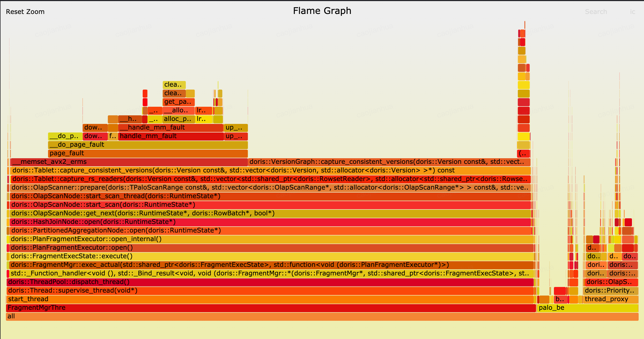Viewport: 644px width, 339px height.
Task: Click the Search link at top right
Action: click(596, 12)
